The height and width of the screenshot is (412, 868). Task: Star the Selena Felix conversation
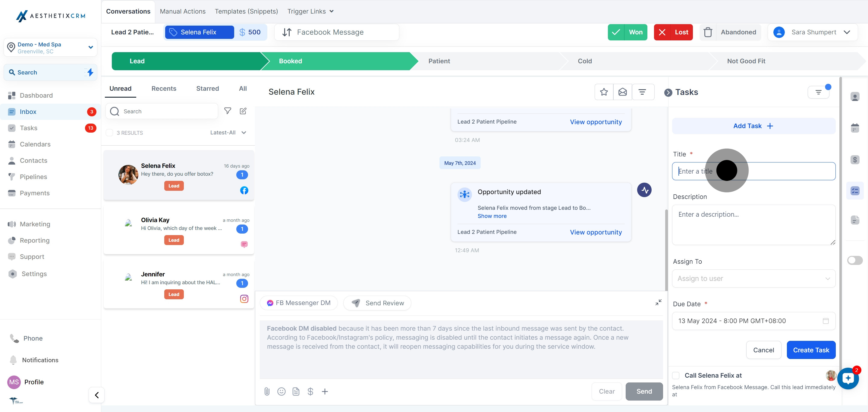pyautogui.click(x=604, y=92)
